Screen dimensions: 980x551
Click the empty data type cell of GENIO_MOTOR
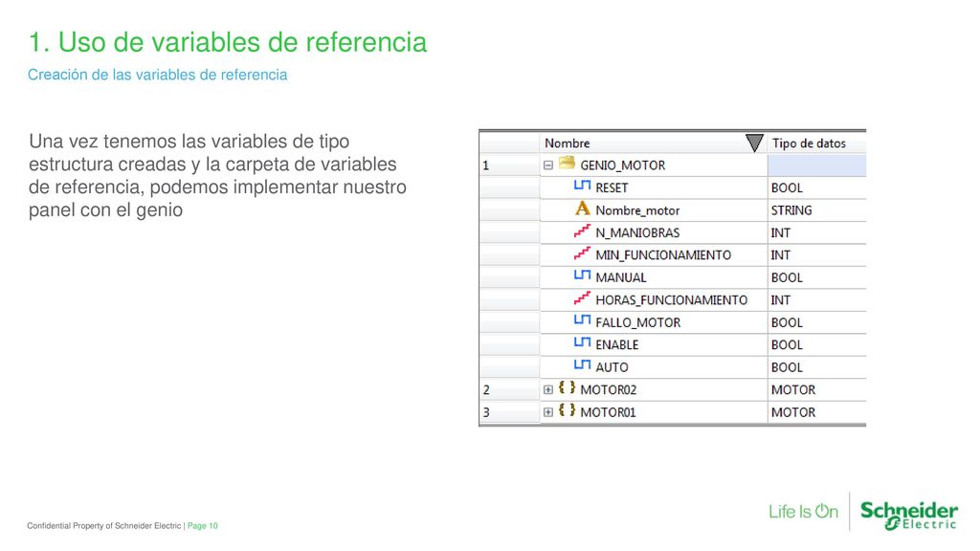click(x=817, y=165)
